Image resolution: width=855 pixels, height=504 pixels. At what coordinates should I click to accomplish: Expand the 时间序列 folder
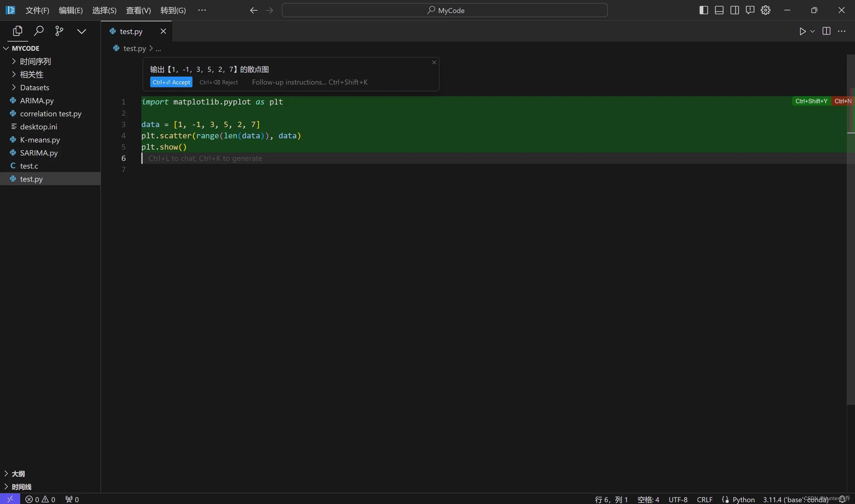35,61
